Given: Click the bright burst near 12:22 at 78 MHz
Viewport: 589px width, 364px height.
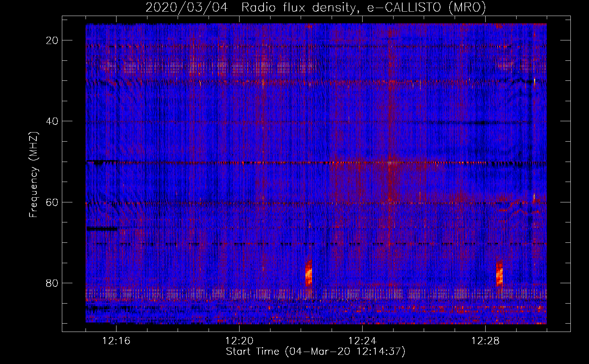Looking at the screenshot, I should point(309,274).
